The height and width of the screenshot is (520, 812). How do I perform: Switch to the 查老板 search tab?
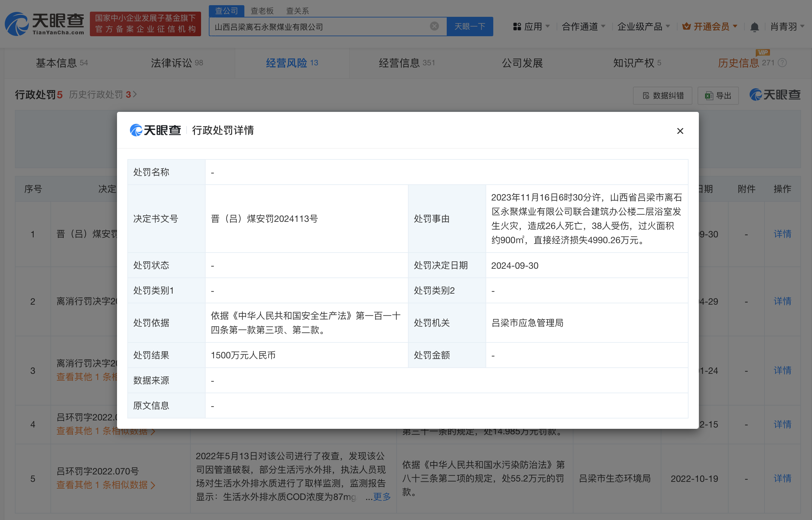click(x=262, y=10)
